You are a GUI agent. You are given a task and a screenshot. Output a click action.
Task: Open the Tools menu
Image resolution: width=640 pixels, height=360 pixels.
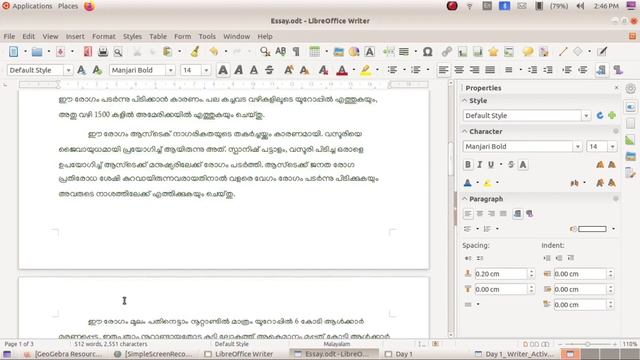[207, 36]
